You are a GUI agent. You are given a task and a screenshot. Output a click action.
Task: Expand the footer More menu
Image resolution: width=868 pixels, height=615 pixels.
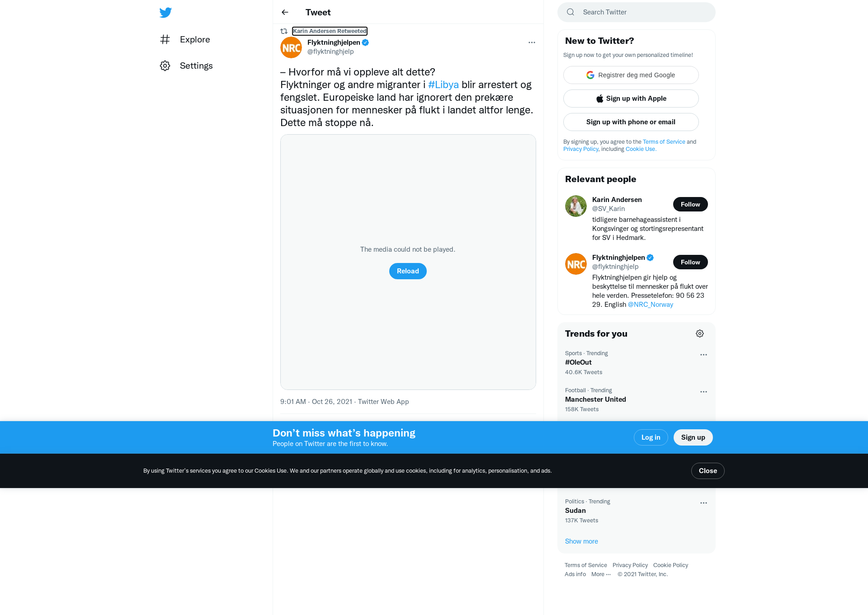coord(601,574)
